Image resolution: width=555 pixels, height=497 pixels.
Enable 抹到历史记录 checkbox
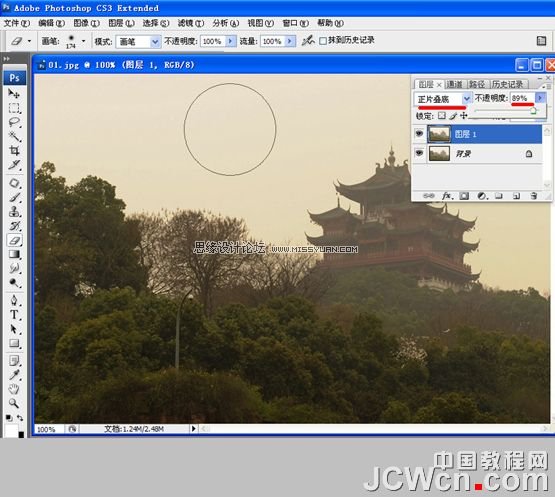[x=323, y=41]
